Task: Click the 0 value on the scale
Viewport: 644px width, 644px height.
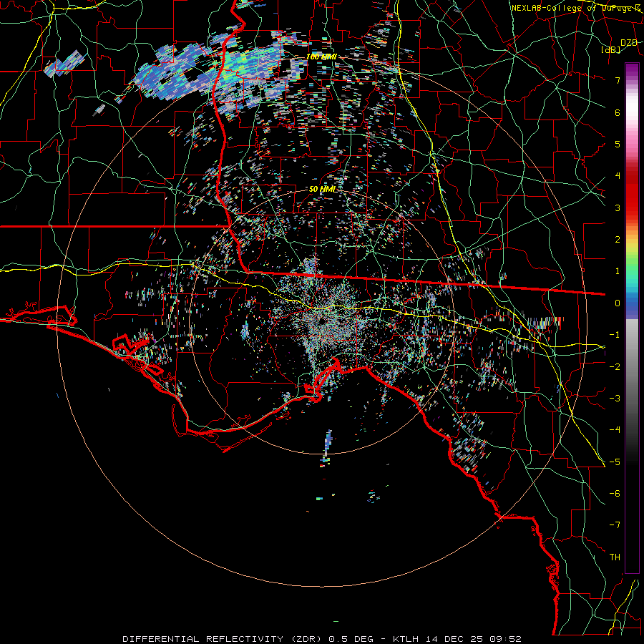Action: coord(618,303)
